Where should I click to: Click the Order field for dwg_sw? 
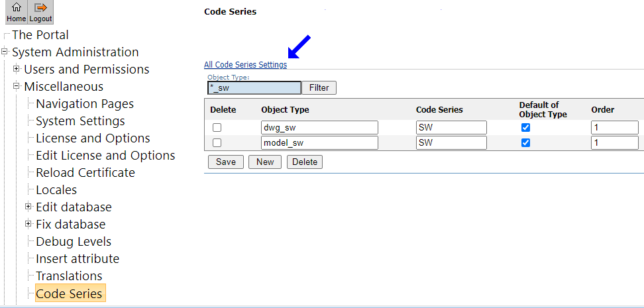point(614,128)
